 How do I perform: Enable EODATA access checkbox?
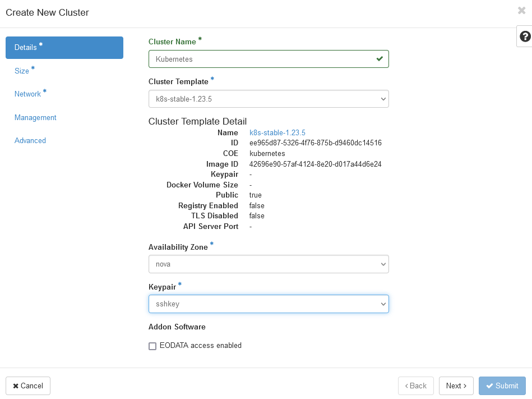(152, 346)
